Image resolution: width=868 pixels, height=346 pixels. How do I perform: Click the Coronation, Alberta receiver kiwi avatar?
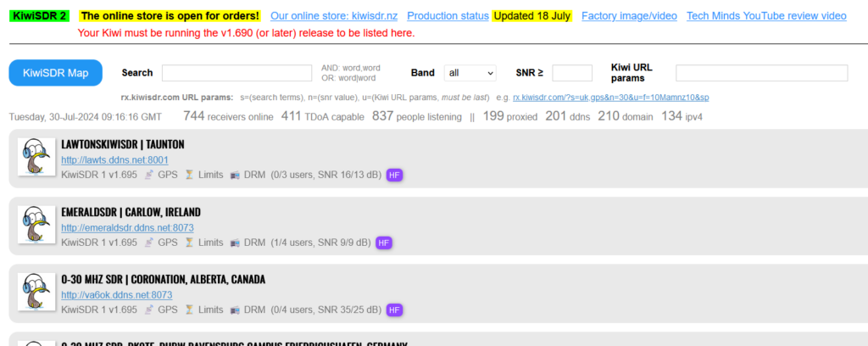point(36,293)
